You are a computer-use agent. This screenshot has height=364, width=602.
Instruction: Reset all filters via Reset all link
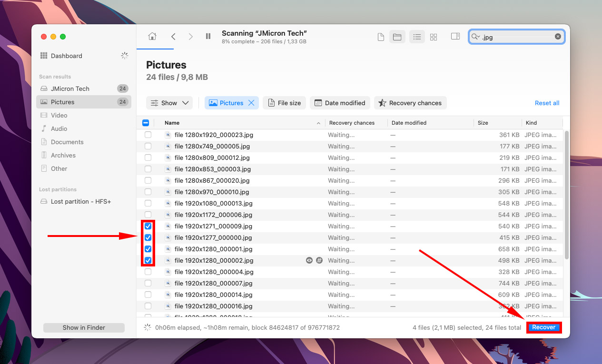pyautogui.click(x=547, y=103)
